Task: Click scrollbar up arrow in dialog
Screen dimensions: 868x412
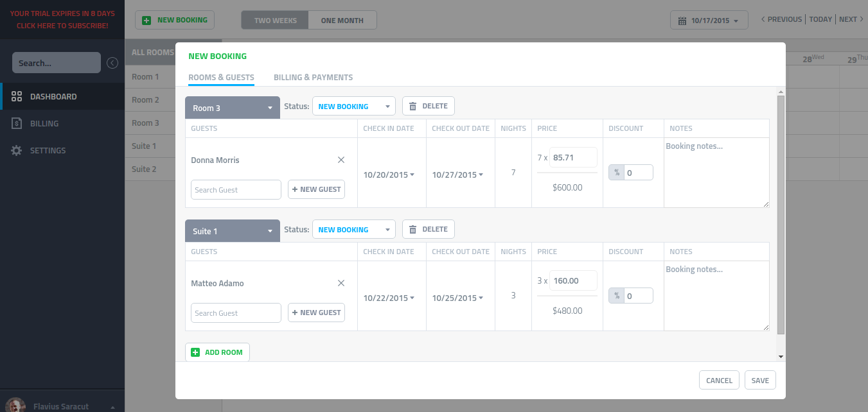Action: tap(781, 91)
